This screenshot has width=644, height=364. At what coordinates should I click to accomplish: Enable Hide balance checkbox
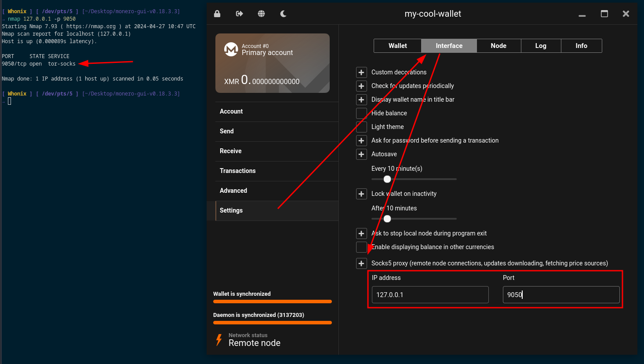361,113
